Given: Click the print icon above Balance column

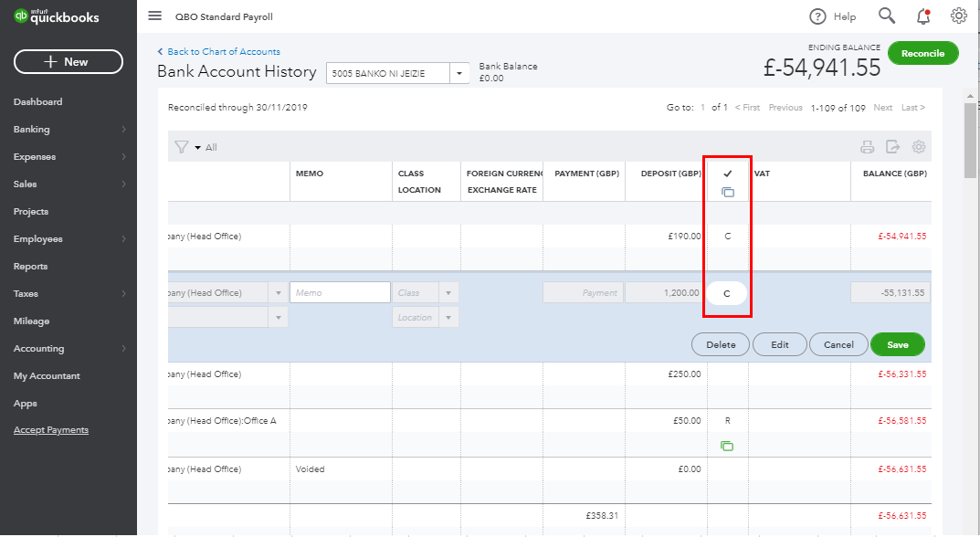Looking at the screenshot, I should (x=869, y=146).
